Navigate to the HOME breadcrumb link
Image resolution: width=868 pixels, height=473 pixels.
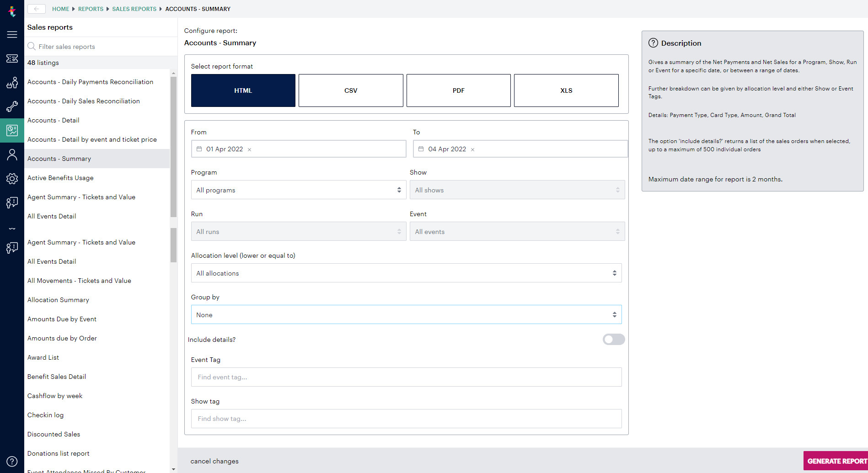click(x=60, y=9)
